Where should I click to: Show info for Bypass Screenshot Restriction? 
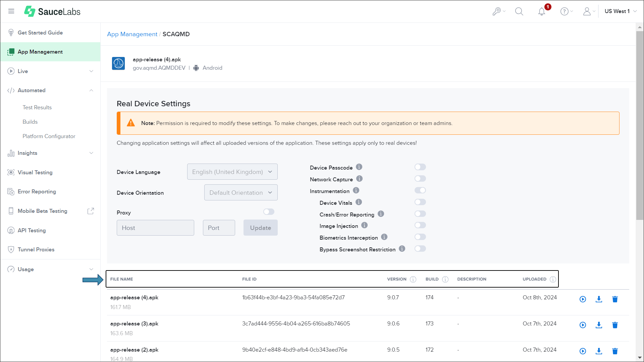pos(402,249)
